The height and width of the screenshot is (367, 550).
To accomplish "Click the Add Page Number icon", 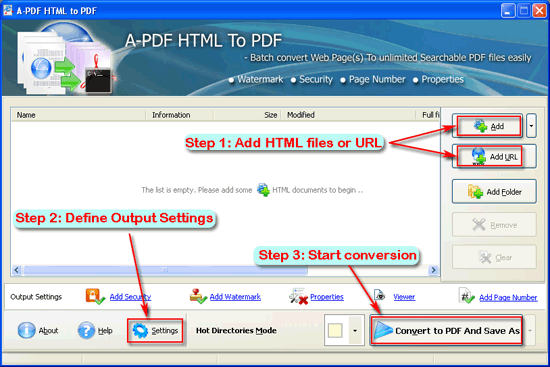I will tap(467, 296).
